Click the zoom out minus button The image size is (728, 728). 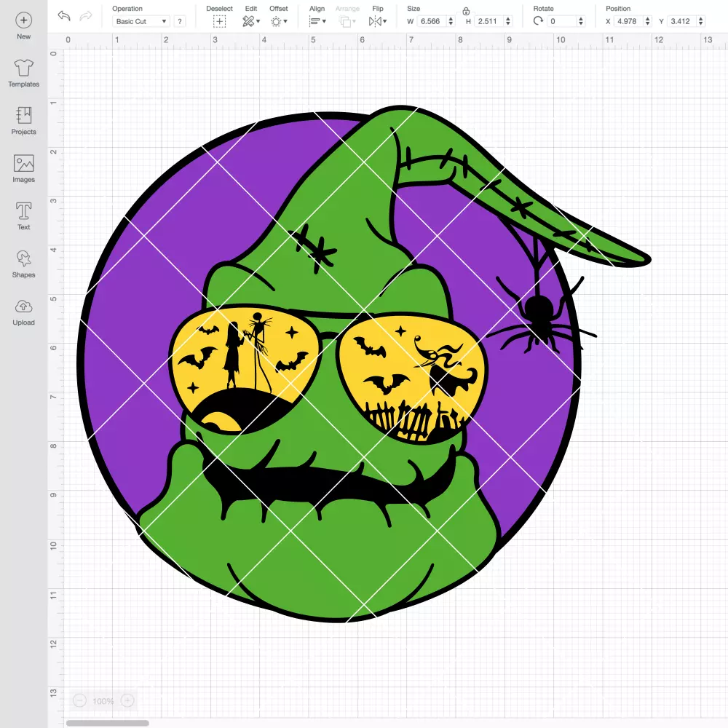[80, 700]
